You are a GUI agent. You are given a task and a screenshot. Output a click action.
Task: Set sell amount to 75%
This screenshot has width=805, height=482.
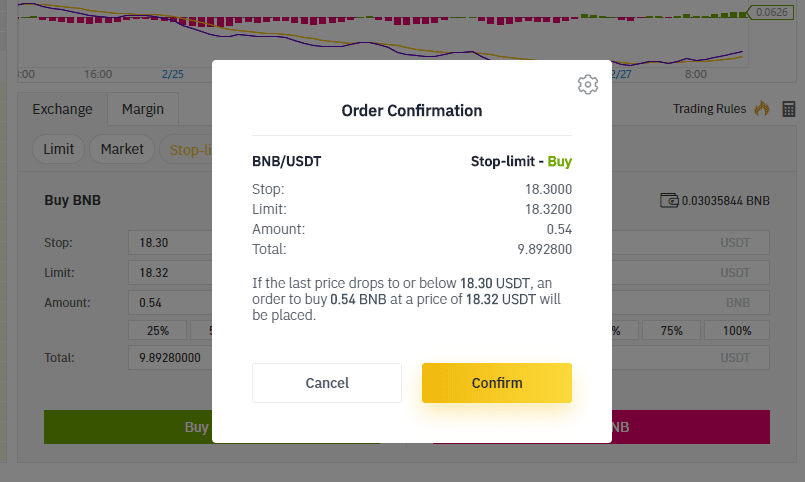pyautogui.click(x=671, y=331)
